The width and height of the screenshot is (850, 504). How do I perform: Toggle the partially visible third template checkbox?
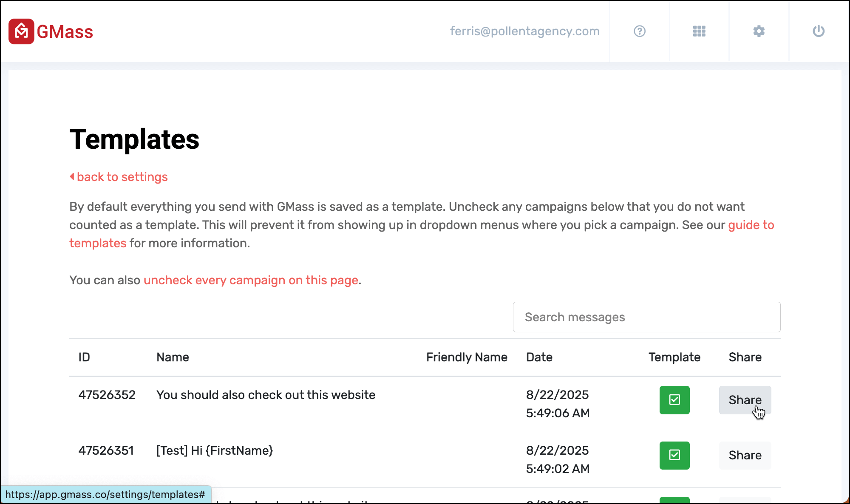[x=674, y=500]
